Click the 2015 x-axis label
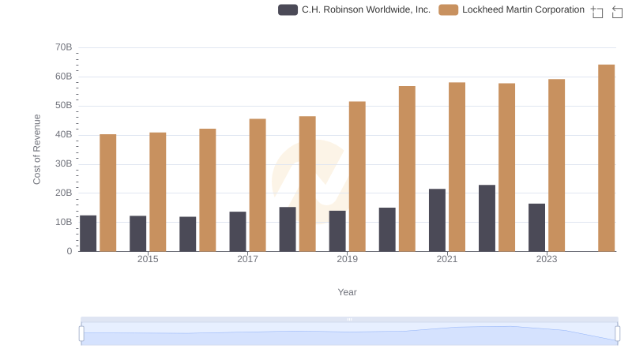This screenshot has width=632, height=364. pos(148,259)
